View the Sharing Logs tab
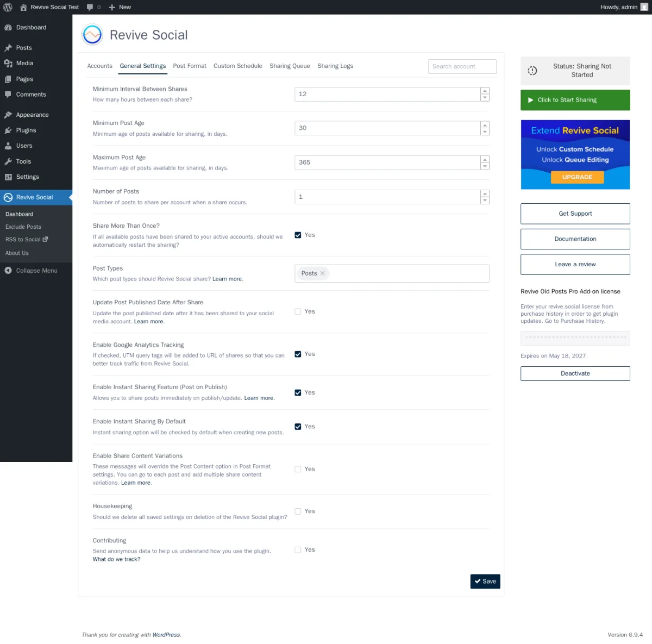The image size is (652, 644). (335, 66)
